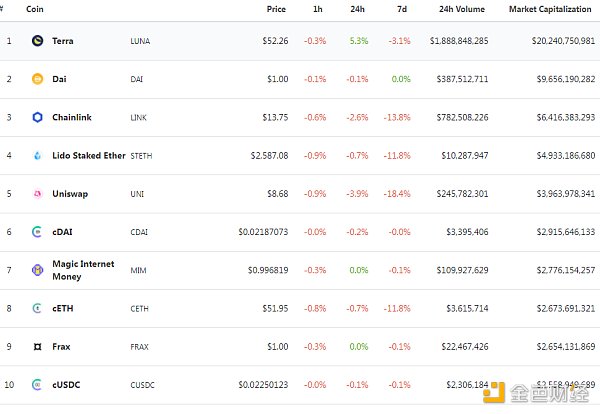This screenshot has width=600, height=414.
Task: Click the UNI ticker symbol
Action: coord(137,194)
